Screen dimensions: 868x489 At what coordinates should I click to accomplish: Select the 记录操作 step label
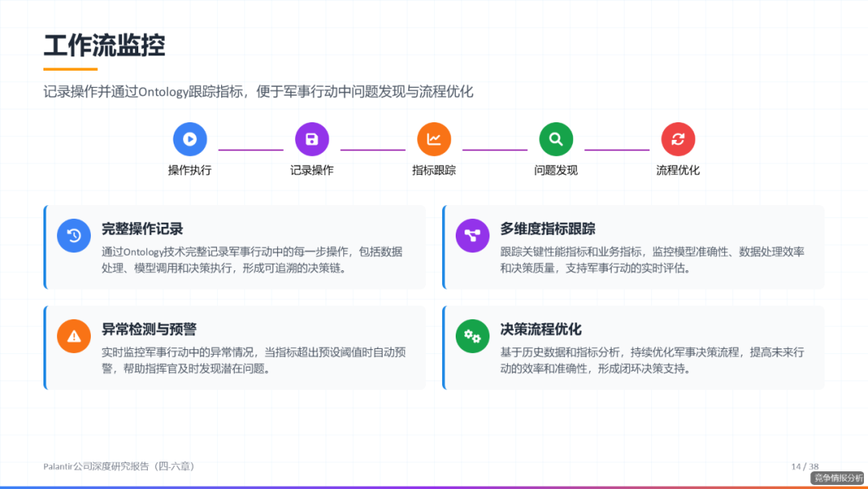pos(312,171)
